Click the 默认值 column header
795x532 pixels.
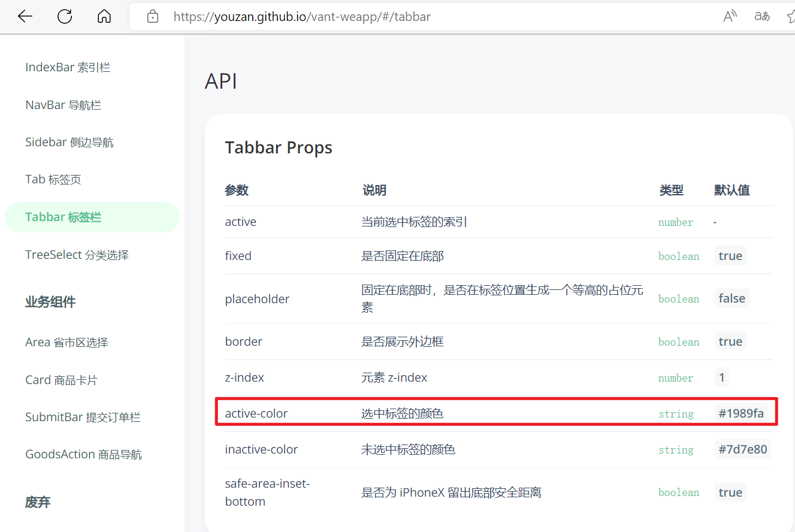point(732,190)
